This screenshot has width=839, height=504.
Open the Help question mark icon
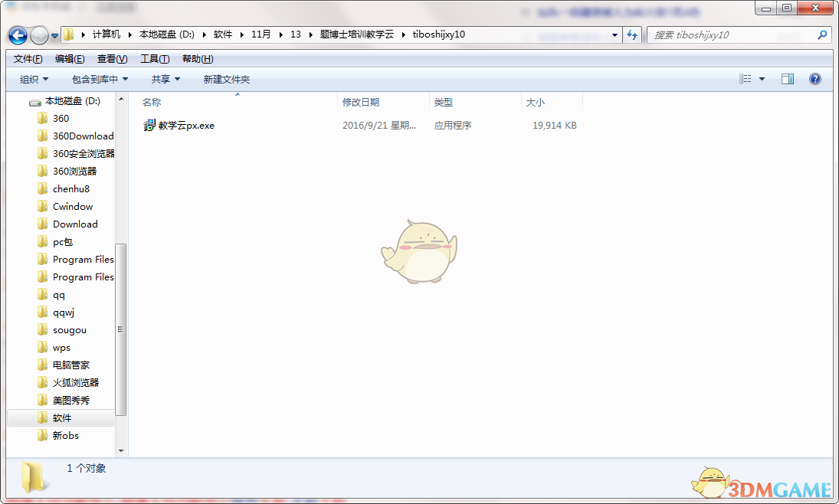pos(814,78)
